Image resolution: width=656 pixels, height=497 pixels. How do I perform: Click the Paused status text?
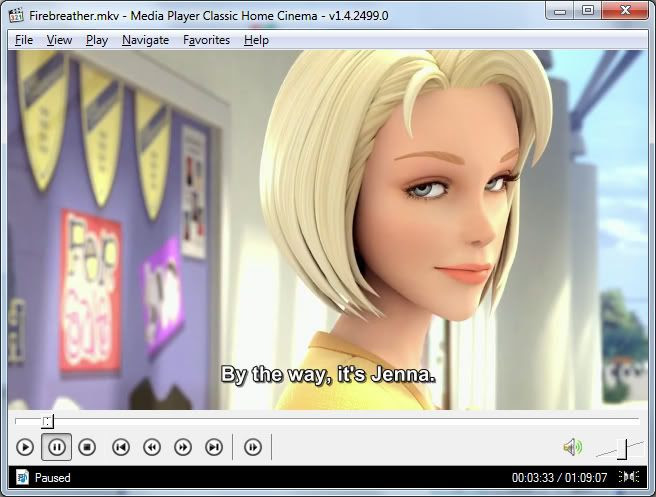[x=53, y=478]
